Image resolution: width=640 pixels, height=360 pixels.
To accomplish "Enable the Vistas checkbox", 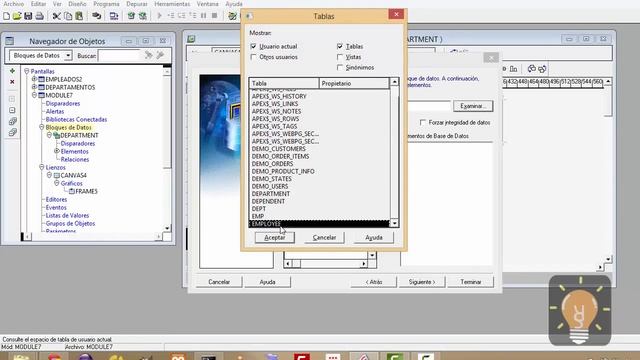I will 340,57.
